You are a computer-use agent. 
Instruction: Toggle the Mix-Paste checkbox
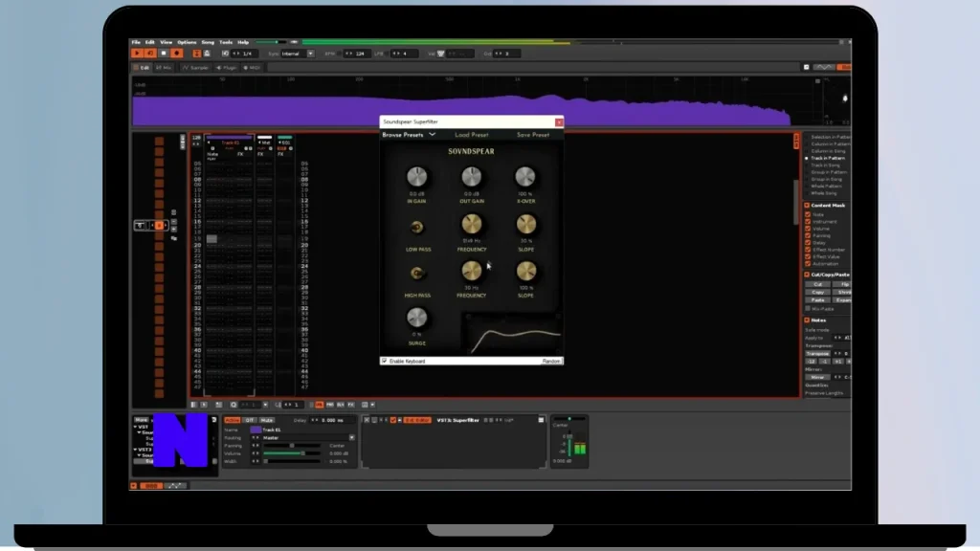click(x=808, y=309)
